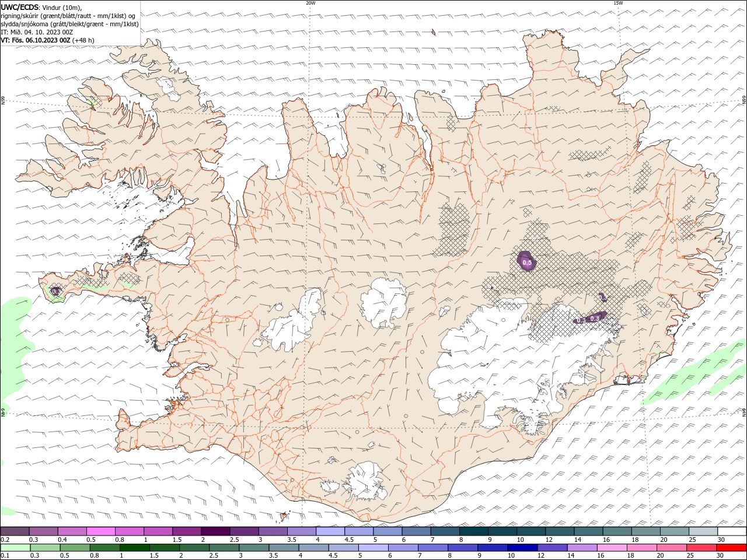The image size is (747, 560).
Task: Select the 'slydda/snjókoma' legend description line
Action: tap(70, 24)
